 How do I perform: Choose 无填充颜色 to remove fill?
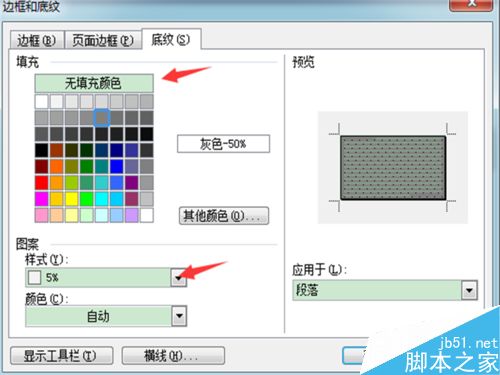[94, 83]
